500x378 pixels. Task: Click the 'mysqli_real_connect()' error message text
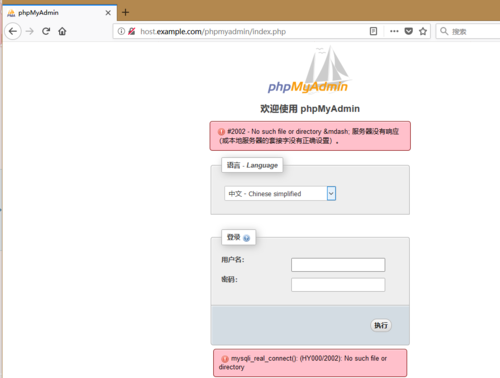(x=303, y=363)
